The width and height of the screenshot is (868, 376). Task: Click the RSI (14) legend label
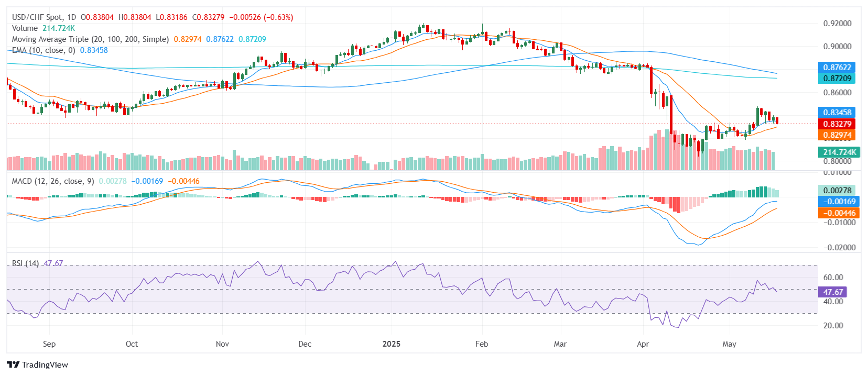tap(26, 263)
